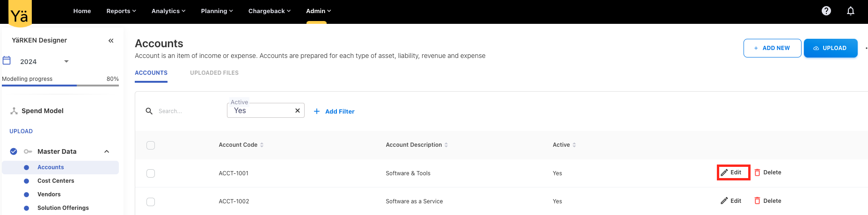Viewport: 868px width, 215px height.
Task: Click the Yarken logo
Action: click(20, 14)
